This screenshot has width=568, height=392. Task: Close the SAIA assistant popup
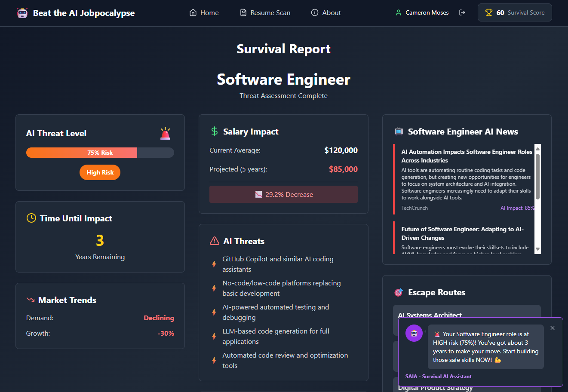(x=553, y=328)
